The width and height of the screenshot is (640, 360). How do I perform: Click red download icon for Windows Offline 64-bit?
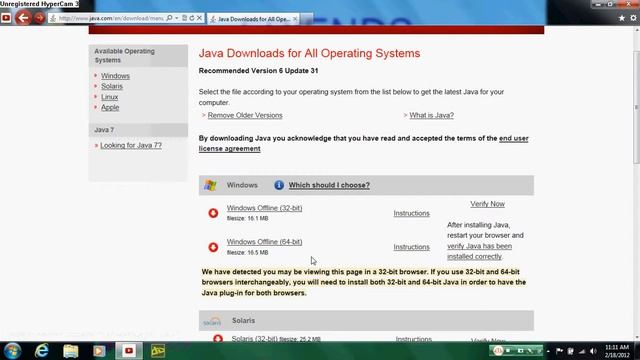point(213,247)
